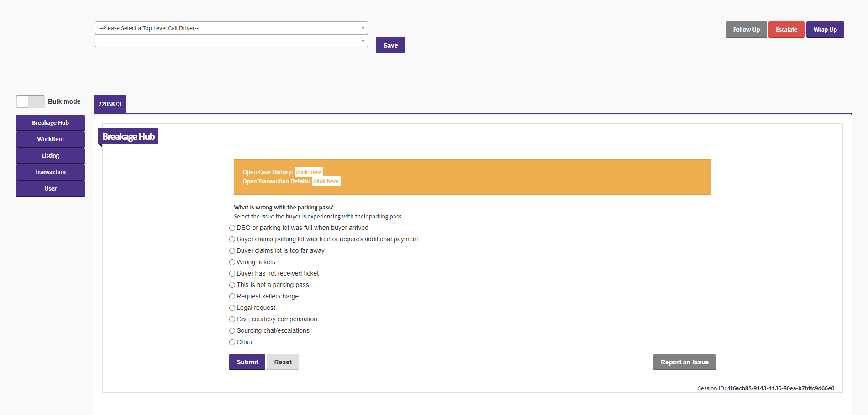
Task: Open the Top Level Call Driver dropdown
Action: pyautogui.click(x=231, y=28)
